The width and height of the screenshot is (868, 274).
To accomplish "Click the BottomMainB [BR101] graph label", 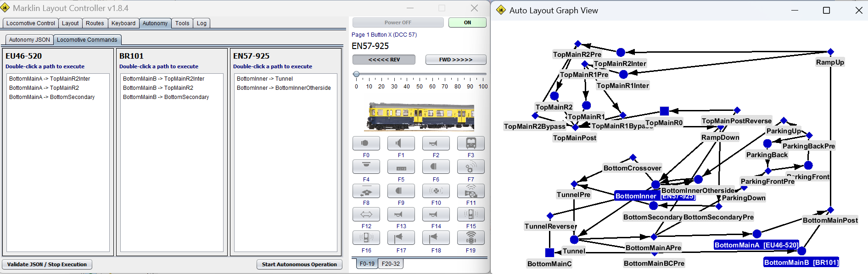I will coord(801,263).
